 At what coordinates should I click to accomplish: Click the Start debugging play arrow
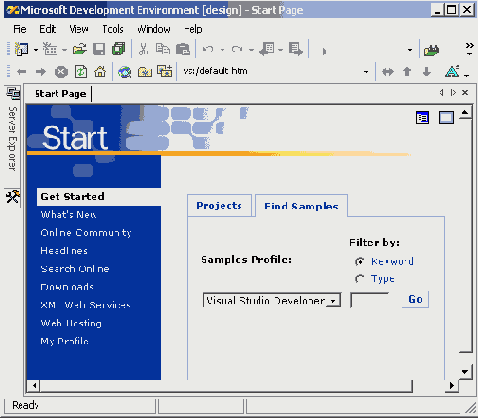coord(324,51)
